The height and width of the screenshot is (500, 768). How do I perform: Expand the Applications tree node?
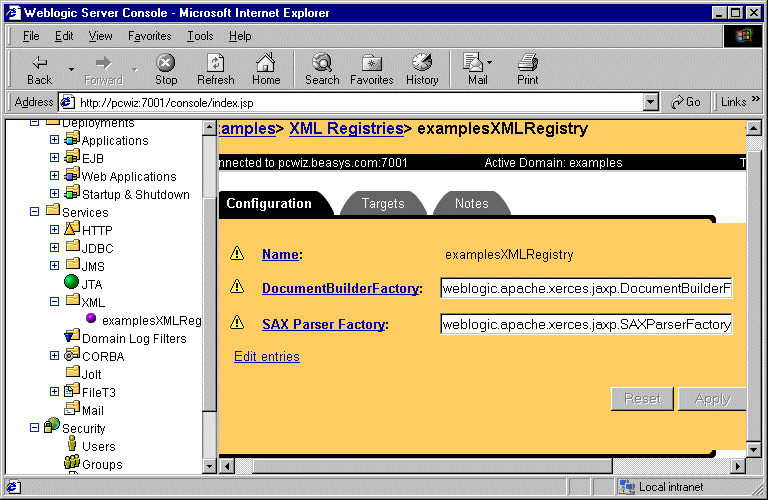(x=54, y=140)
